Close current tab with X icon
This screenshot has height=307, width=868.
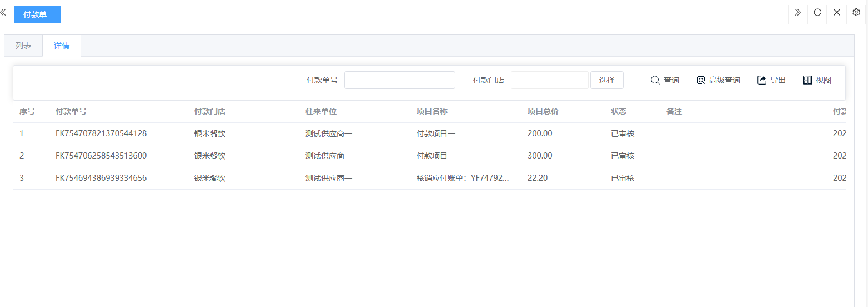(837, 13)
